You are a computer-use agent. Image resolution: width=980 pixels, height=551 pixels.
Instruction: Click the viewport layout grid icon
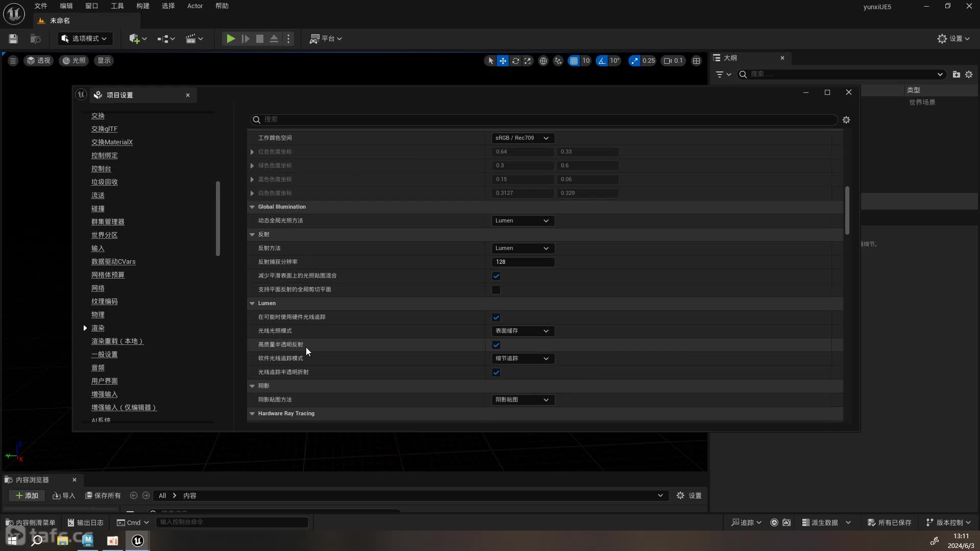696,61
